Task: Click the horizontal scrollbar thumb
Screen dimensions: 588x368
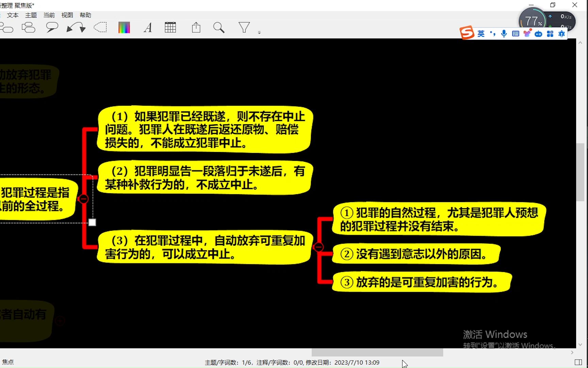Action: [377, 352]
